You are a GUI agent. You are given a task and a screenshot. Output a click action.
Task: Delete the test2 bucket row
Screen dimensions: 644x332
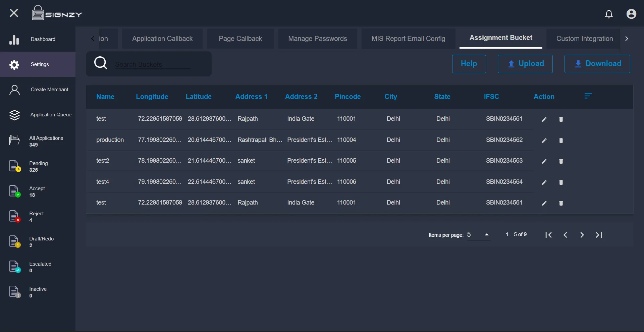(x=561, y=161)
